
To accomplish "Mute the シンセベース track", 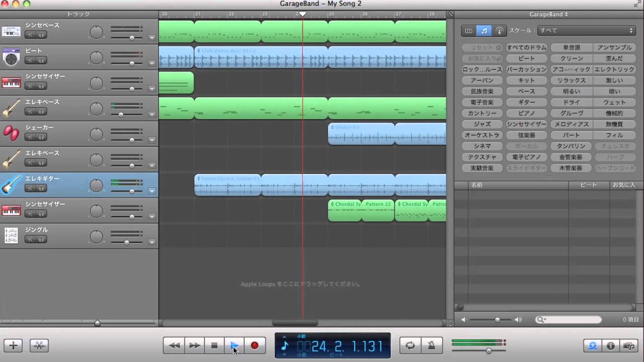I will [31, 35].
